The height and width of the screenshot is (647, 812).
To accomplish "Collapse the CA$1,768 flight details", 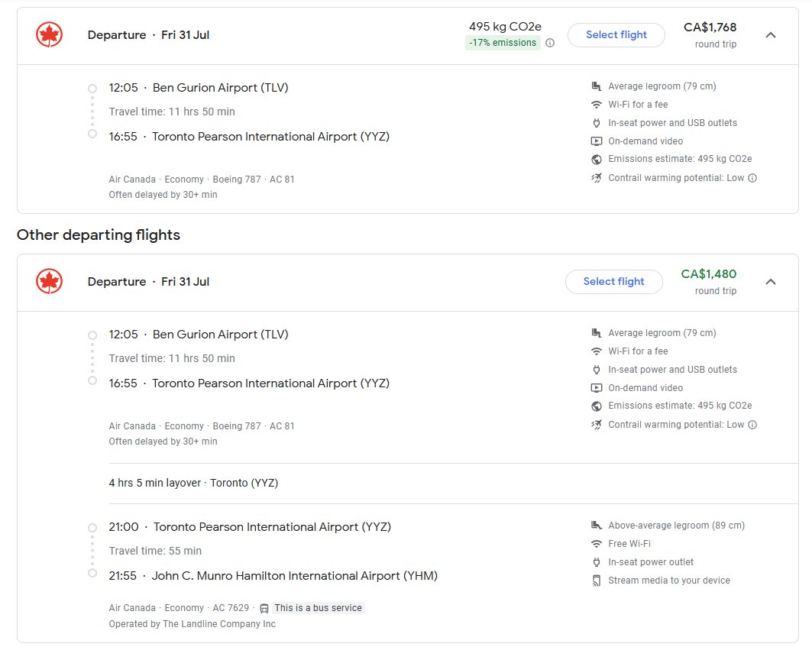I will coord(771,35).
